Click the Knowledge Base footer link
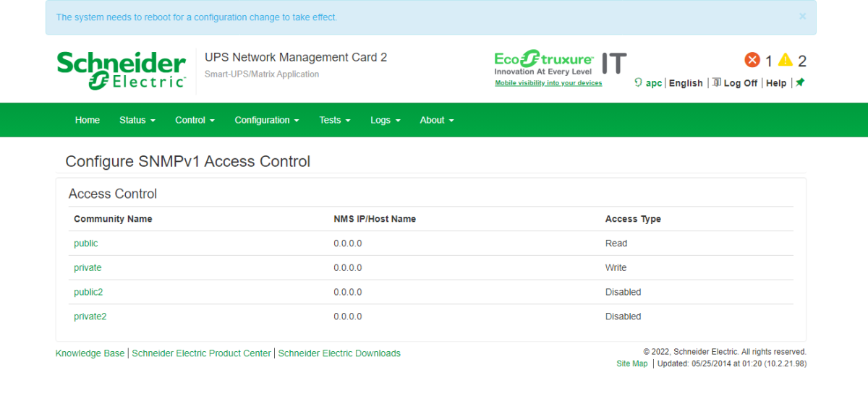Viewport: 868px width, 396px height. pos(90,353)
